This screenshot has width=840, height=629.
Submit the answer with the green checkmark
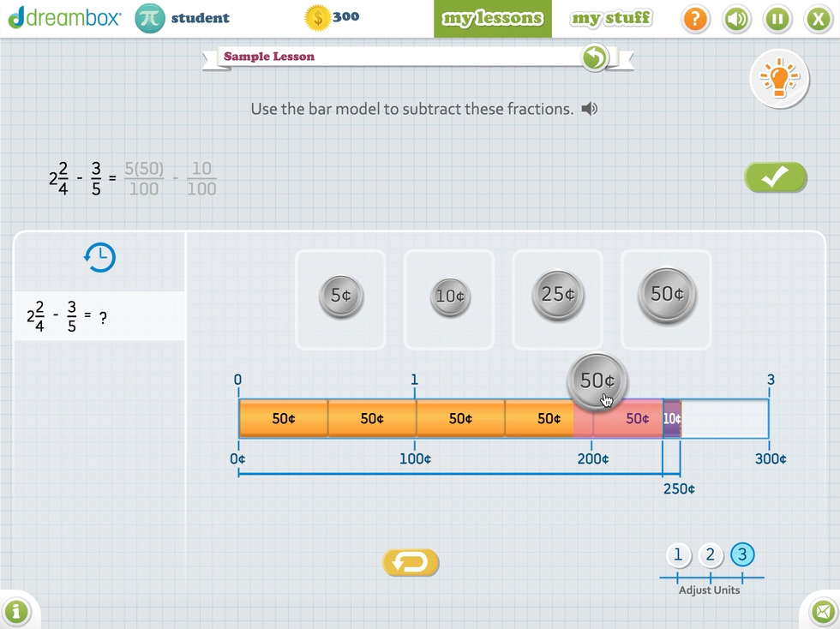(775, 177)
